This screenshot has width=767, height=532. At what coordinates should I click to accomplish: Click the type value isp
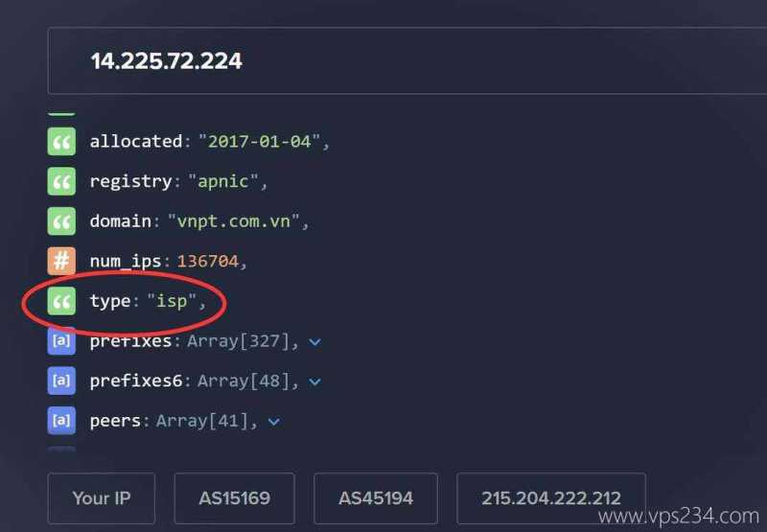(x=172, y=301)
